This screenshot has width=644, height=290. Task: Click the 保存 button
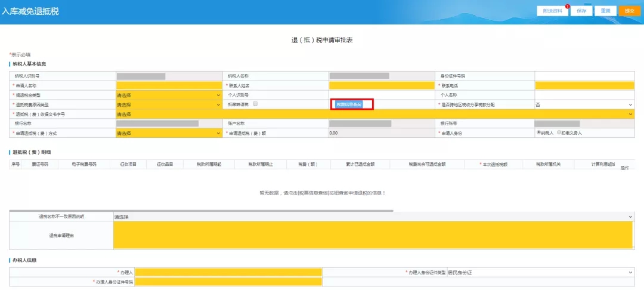pos(581,11)
